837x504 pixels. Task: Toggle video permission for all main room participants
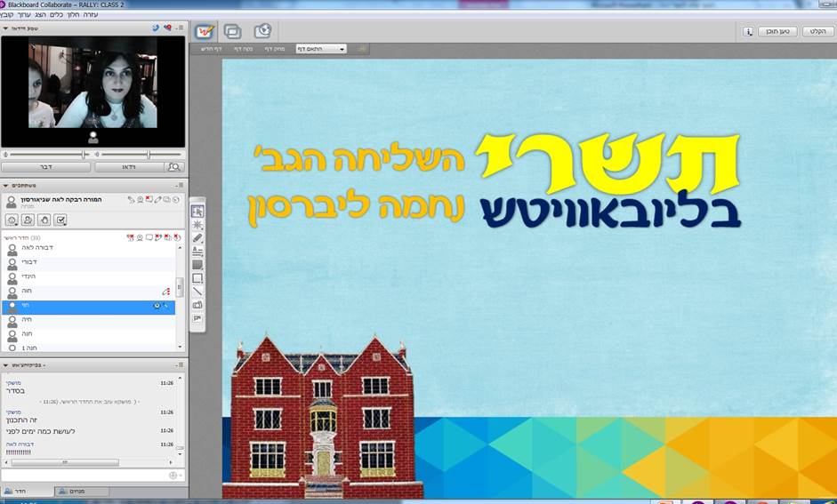pyautogui.click(x=140, y=237)
